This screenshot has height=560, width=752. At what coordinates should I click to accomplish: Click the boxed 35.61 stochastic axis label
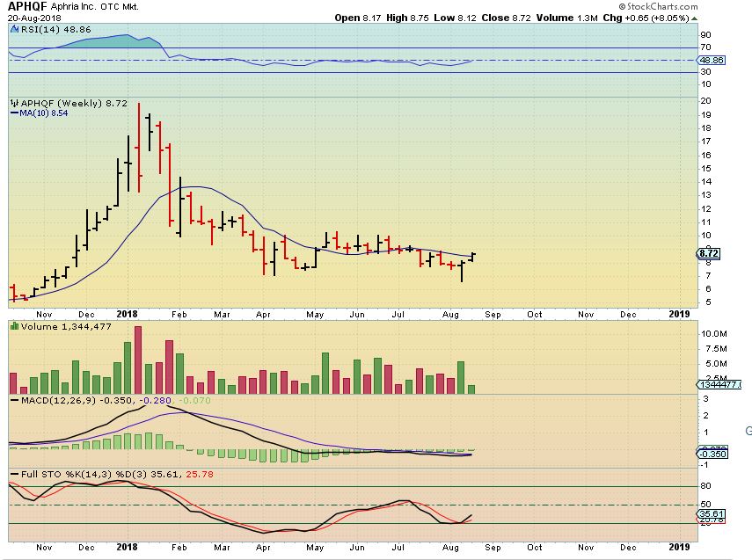(x=712, y=513)
